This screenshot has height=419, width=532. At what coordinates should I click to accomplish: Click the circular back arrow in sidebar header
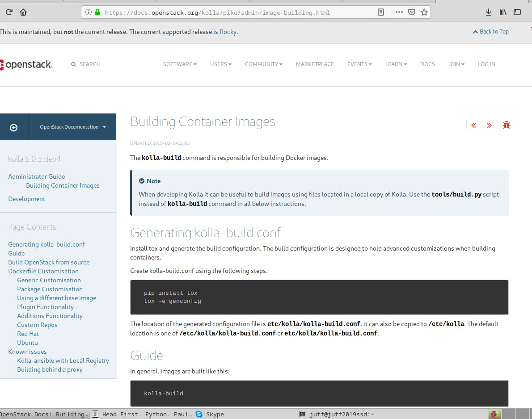(14, 127)
